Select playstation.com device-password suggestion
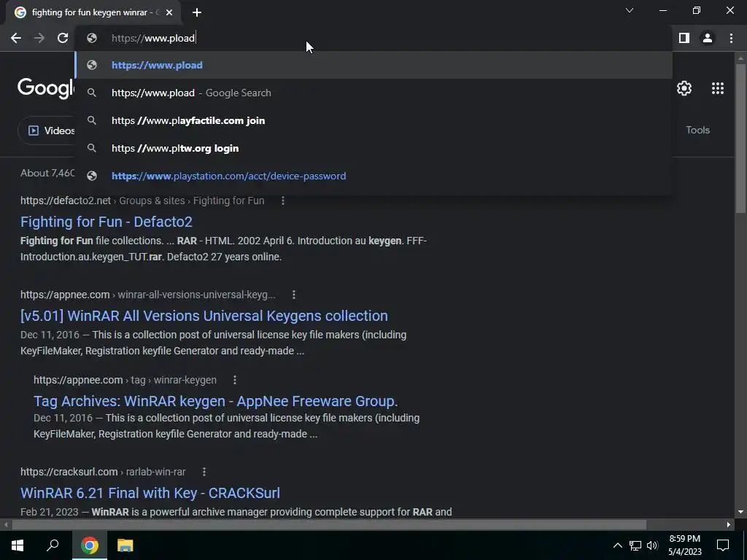Viewport: 747px width, 560px height. [x=373, y=176]
